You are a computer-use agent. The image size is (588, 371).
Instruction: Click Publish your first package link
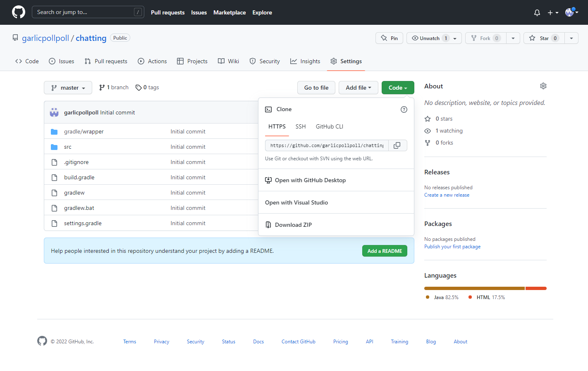pos(452,247)
